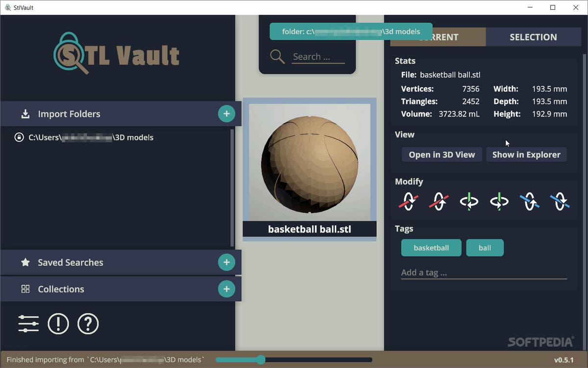This screenshot has width=588, height=368.
Task: Click the Height value 192.9 mm
Action: pos(549,114)
